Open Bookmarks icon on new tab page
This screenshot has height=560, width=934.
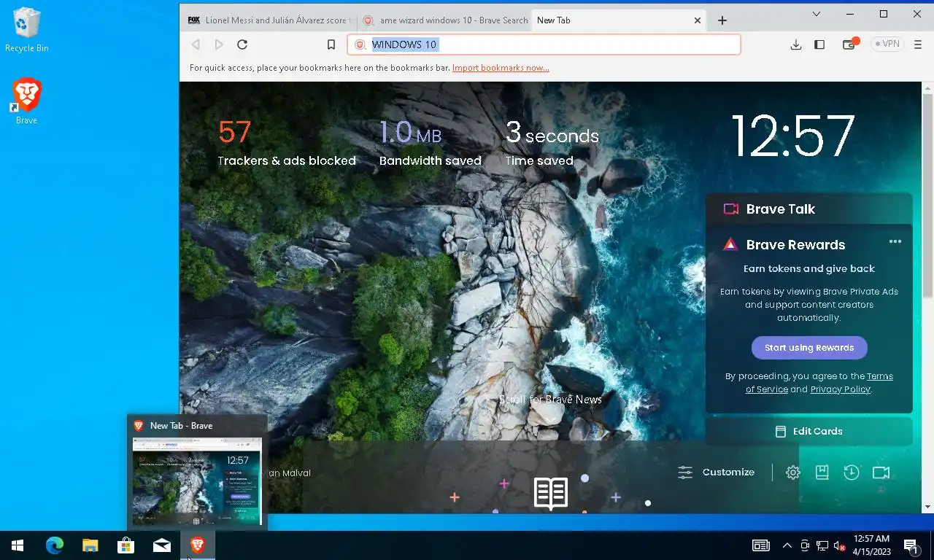822,472
